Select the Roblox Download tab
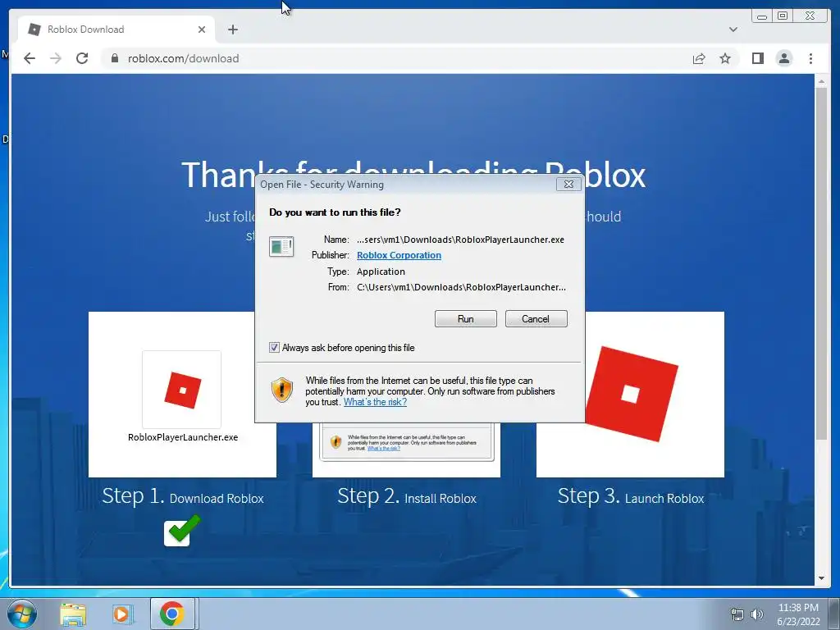This screenshot has width=840, height=630. point(116,30)
